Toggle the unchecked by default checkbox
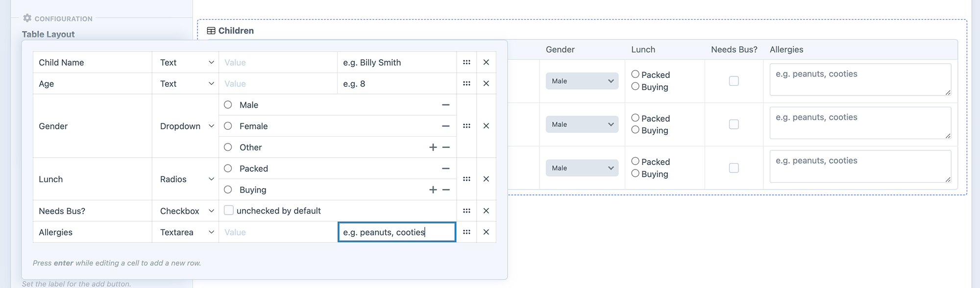 (x=229, y=211)
